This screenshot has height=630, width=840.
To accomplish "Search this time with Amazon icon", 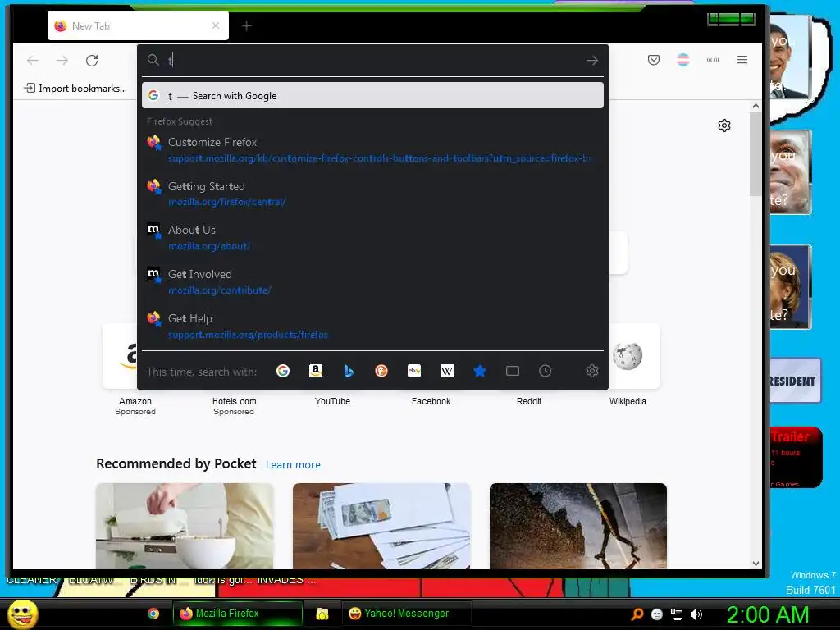I will [316, 371].
